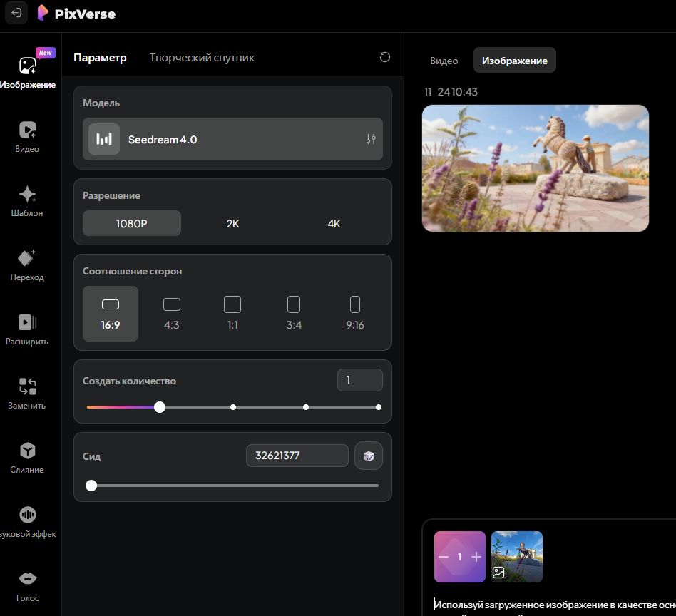Click the seed input field 32621377
The width and height of the screenshot is (676, 616).
click(297, 456)
